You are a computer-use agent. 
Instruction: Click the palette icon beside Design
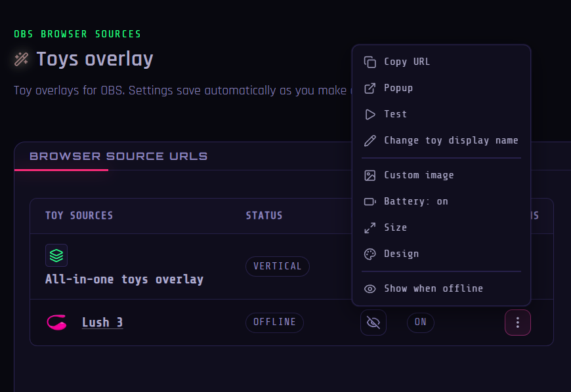(x=370, y=254)
